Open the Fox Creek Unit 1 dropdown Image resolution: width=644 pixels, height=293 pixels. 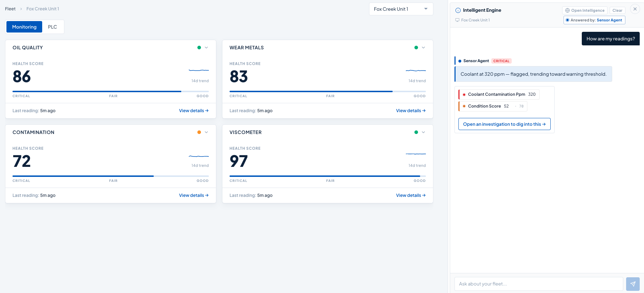pos(401,9)
